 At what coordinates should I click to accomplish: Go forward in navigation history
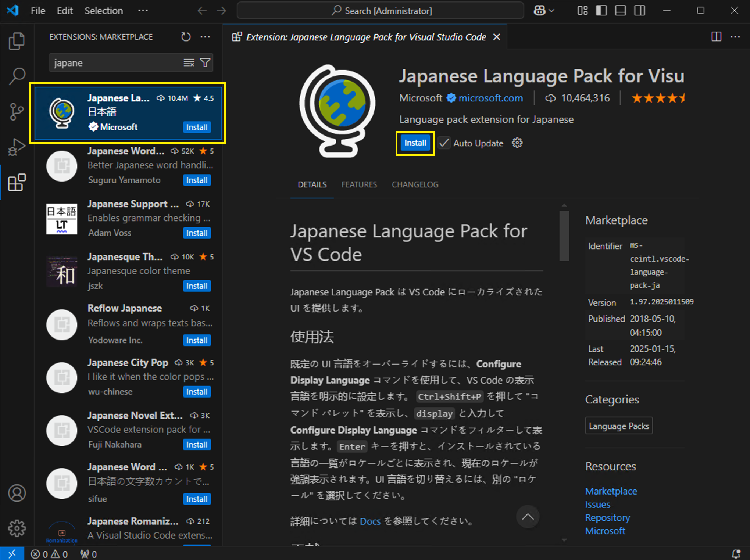click(221, 11)
